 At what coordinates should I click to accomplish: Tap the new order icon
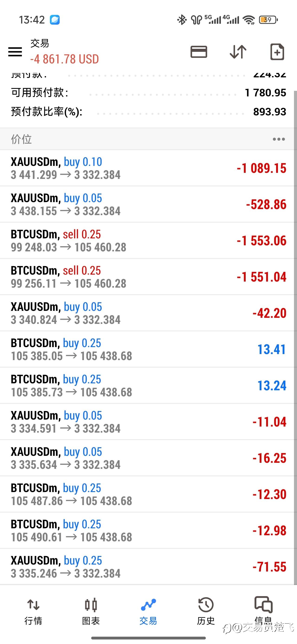click(277, 52)
